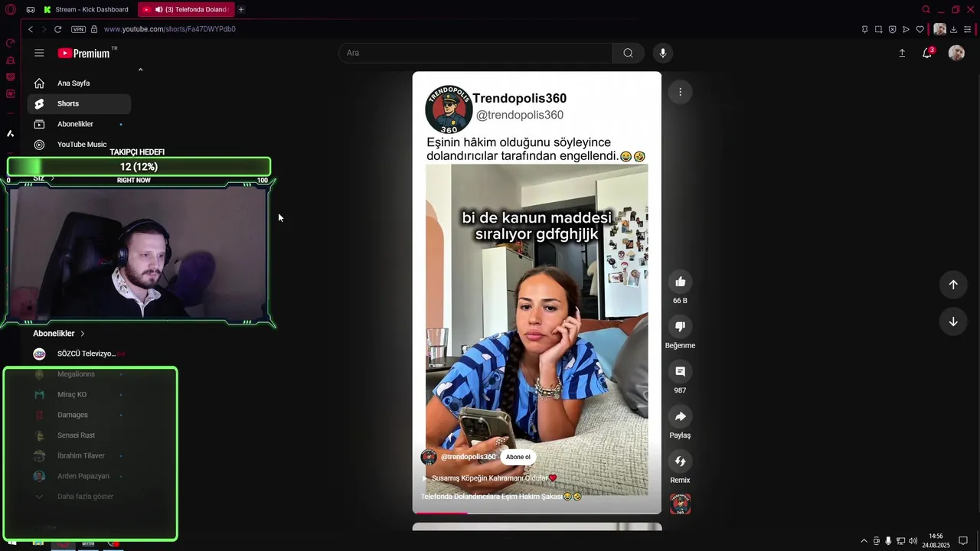
Task: Open Opera GX Corner controller icon
Action: point(31,9)
